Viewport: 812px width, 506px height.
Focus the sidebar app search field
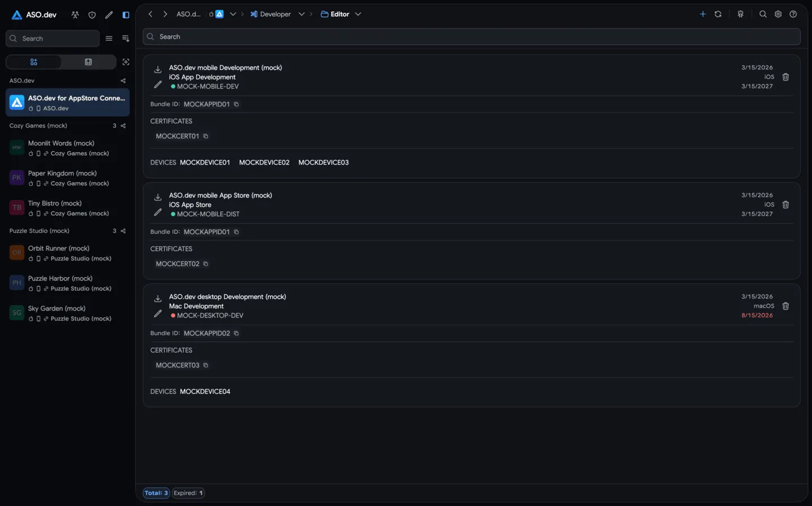pyautogui.click(x=52, y=38)
